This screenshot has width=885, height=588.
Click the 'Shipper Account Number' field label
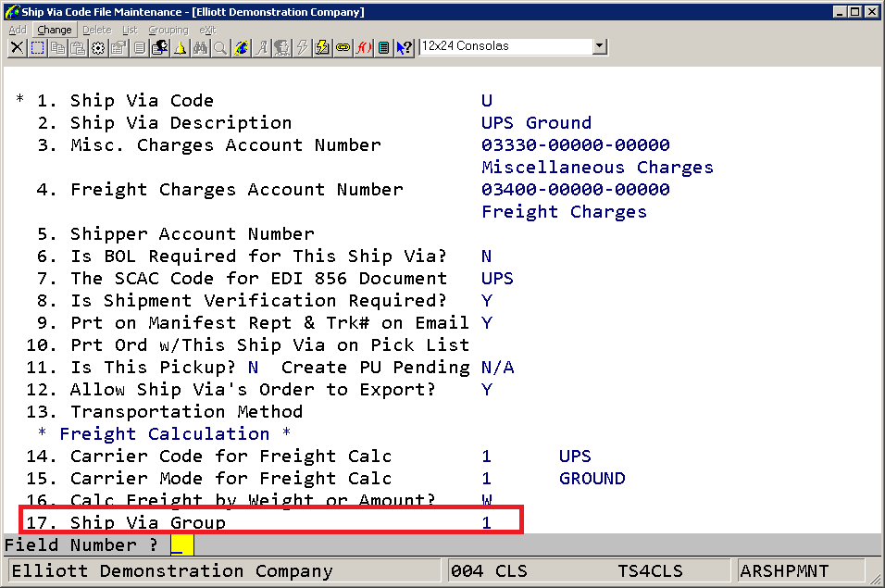point(193,234)
